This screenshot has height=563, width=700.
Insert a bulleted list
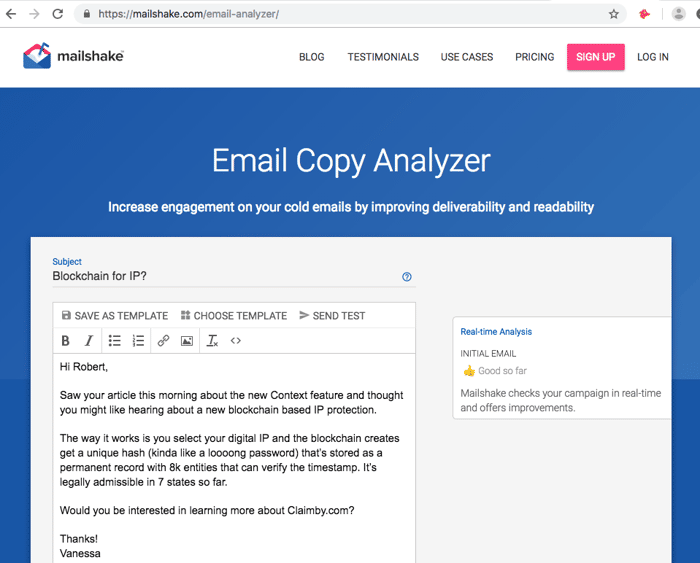pos(115,341)
